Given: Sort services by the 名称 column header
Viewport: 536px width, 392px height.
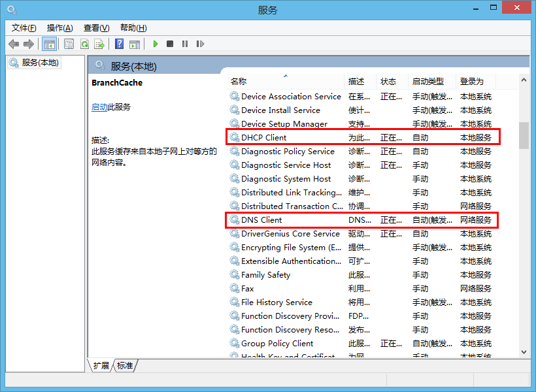Looking at the screenshot, I should [239, 82].
